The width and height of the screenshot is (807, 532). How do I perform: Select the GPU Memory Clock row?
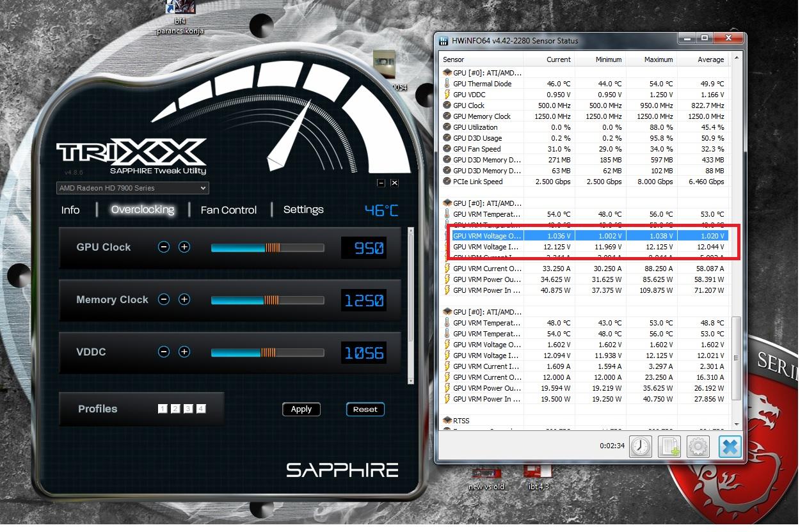pos(584,116)
